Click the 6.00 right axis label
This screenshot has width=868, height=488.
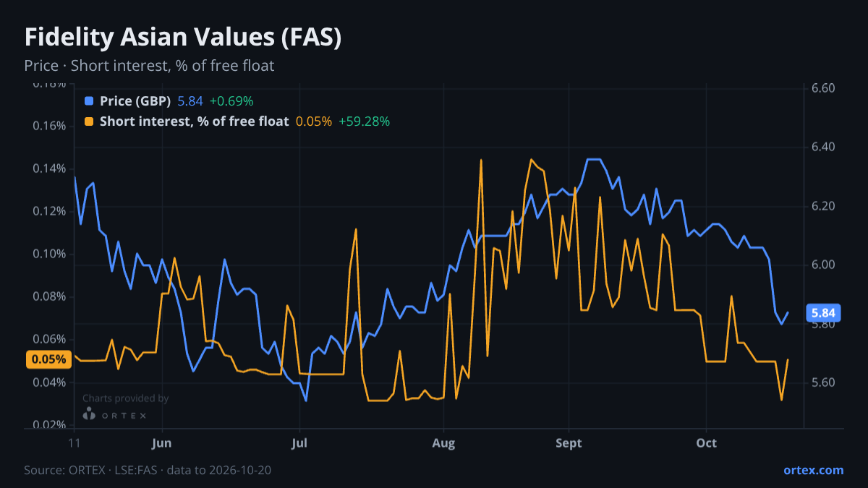[823, 265]
